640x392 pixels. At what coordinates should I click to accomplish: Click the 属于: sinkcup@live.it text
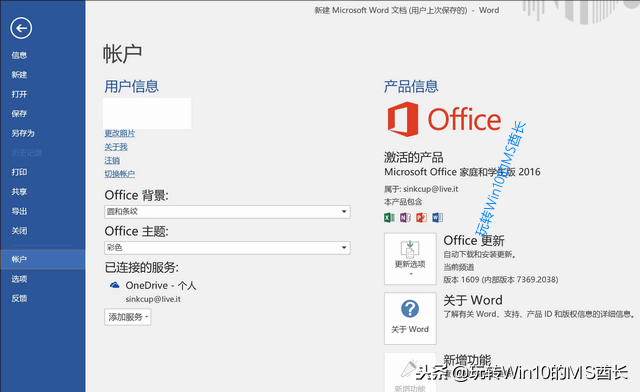(421, 189)
